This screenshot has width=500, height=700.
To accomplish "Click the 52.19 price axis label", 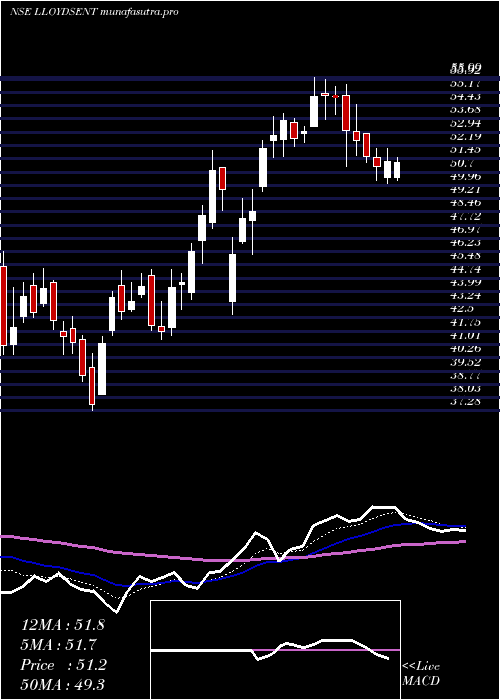I will coord(465,137).
